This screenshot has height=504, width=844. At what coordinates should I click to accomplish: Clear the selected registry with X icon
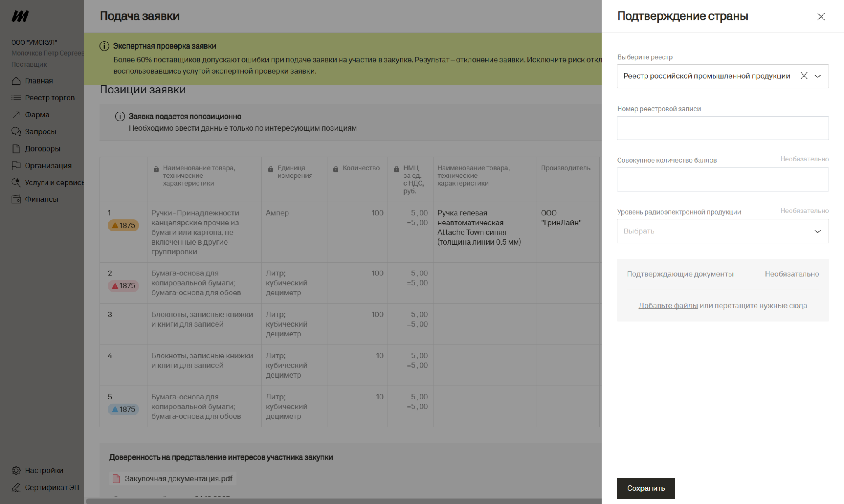click(804, 76)
